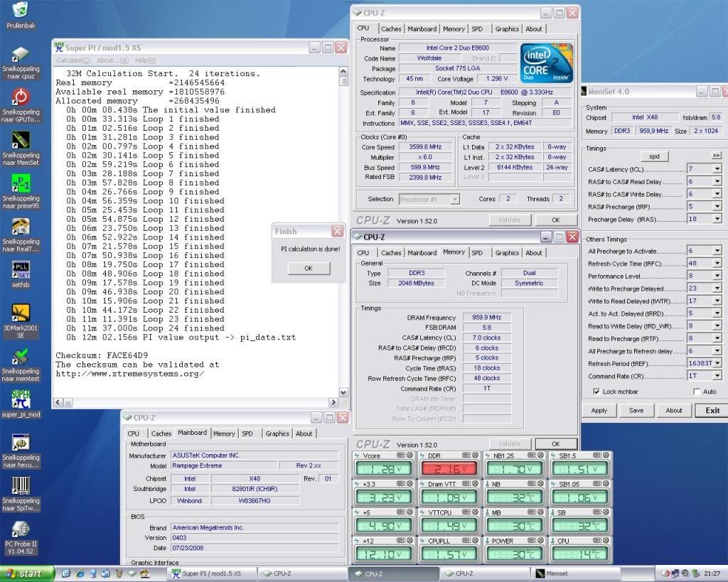Click the Super PI horizontal scrollbar right arrow
The image size is (728, 582).
pos(333,402)
